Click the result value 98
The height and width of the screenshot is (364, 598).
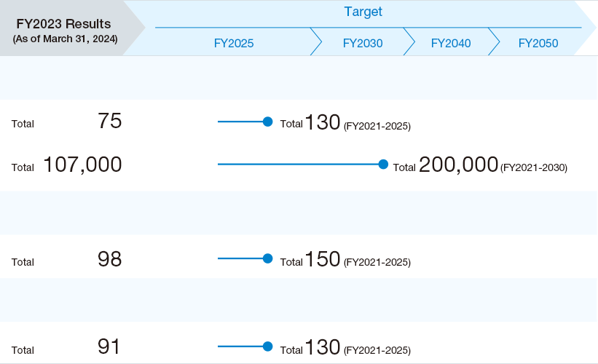click(110, 259)
